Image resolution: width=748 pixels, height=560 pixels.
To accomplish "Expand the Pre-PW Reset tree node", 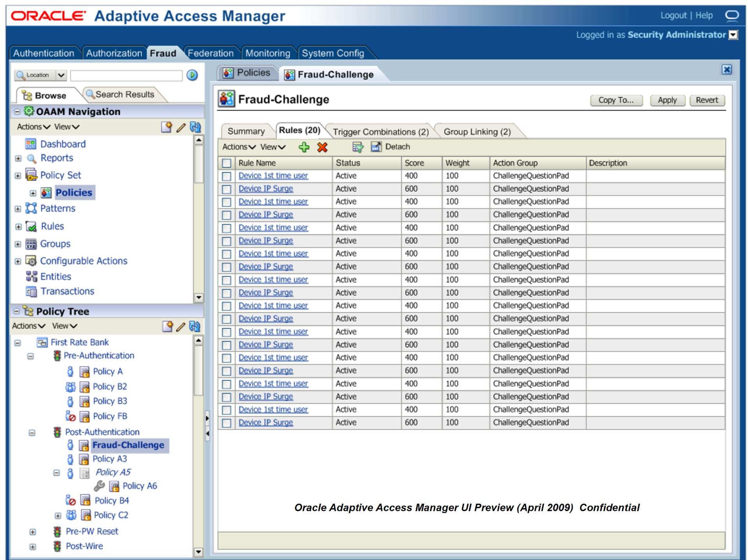I will 33,532.
